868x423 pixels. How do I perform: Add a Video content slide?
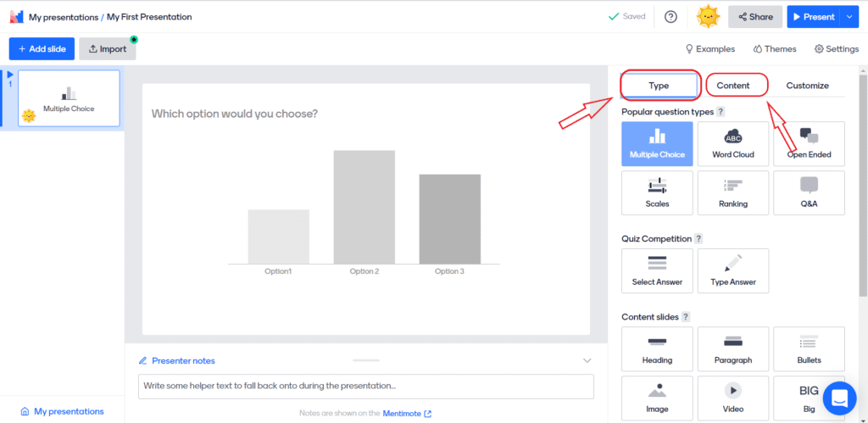tap(733, 398)
